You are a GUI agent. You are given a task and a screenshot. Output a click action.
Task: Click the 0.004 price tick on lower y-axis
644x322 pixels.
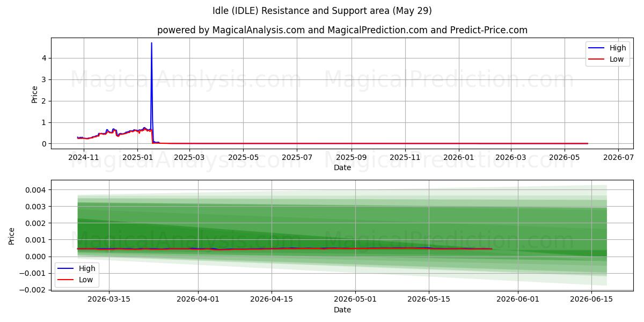click(x=36, y=190)
